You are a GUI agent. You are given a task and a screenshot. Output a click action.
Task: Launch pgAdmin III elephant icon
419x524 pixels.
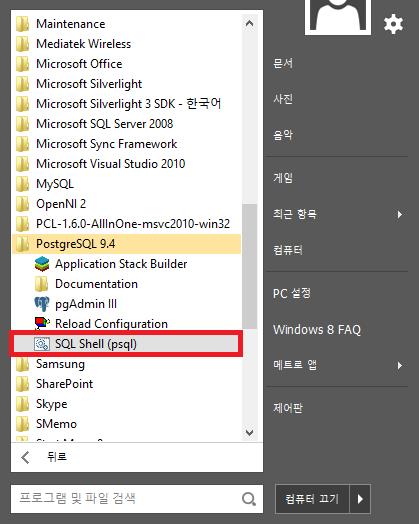click(42, 304)
